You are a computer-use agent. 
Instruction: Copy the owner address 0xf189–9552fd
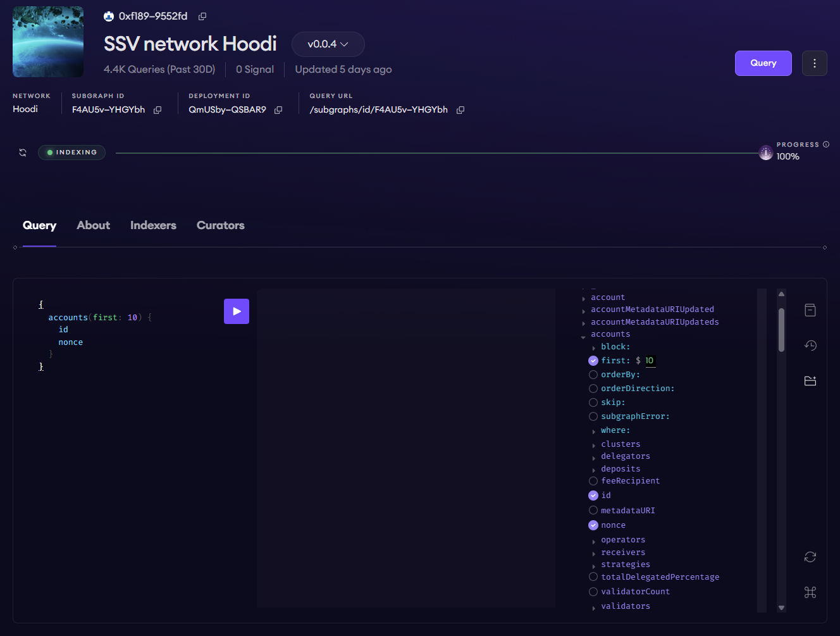click(202, 16)
